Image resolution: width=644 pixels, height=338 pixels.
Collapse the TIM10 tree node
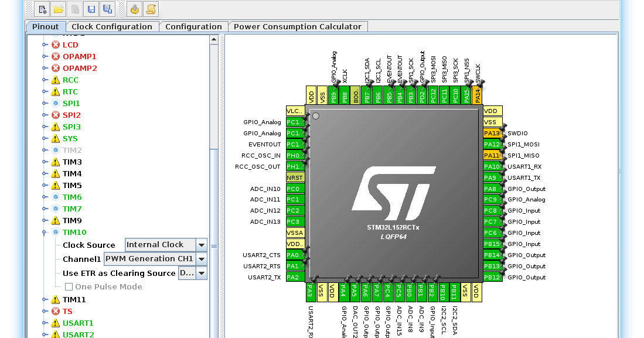[45, 232]
